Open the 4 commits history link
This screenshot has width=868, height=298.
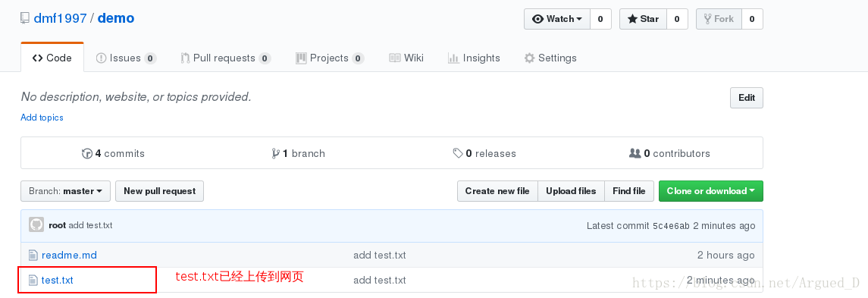coord(113,153)
